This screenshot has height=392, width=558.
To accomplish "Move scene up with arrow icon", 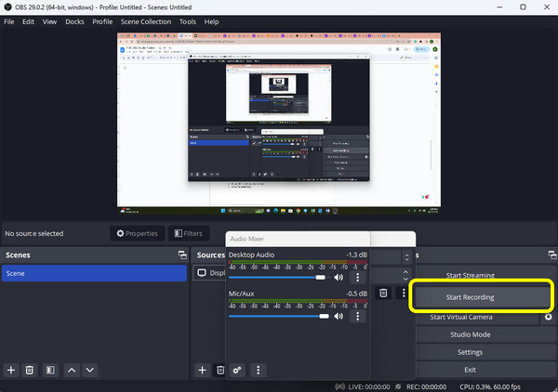I will pyautogui.click(x=72, y=371).
